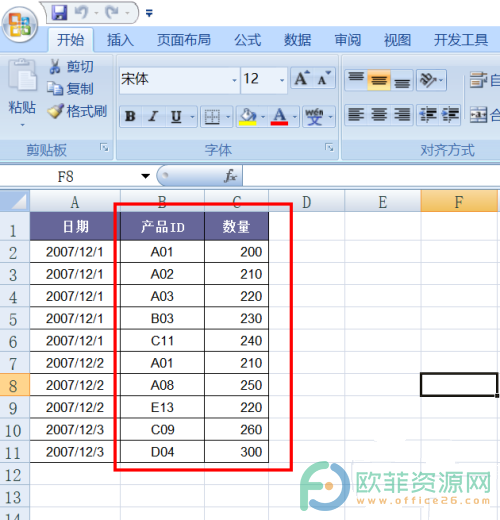Select cell containing E13

162,407
